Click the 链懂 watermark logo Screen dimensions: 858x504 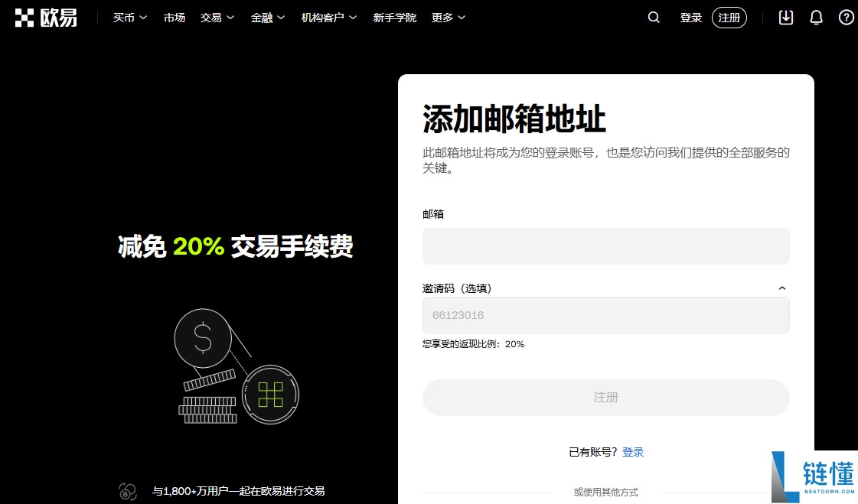pyautogui.click(x=811, y=476)
